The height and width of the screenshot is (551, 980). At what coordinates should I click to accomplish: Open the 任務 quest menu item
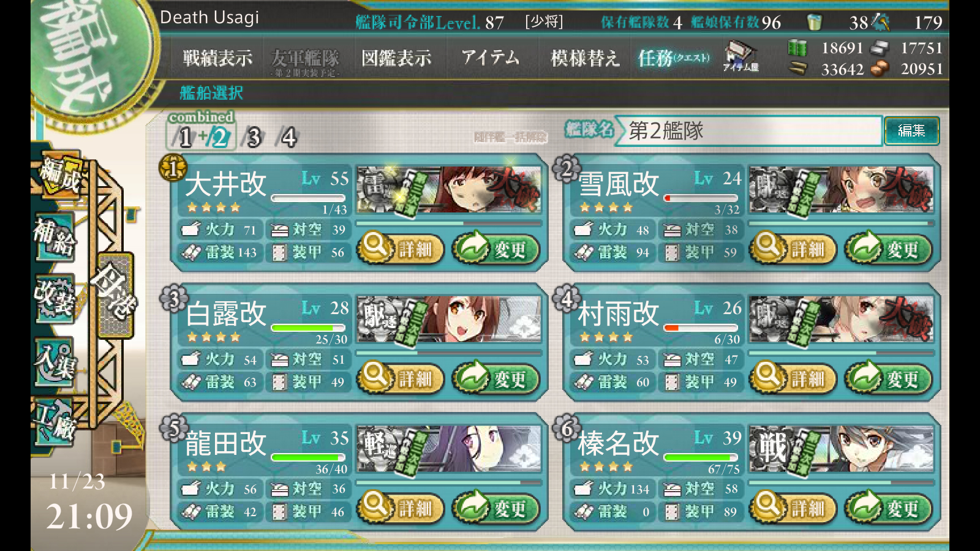pyautogui.click(x=674, y=58)
